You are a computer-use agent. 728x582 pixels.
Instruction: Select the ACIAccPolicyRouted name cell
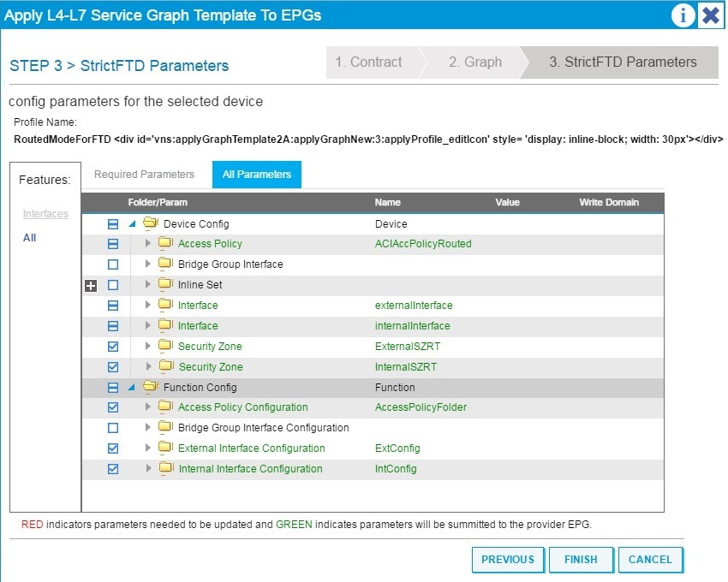[x=423, y=244]
